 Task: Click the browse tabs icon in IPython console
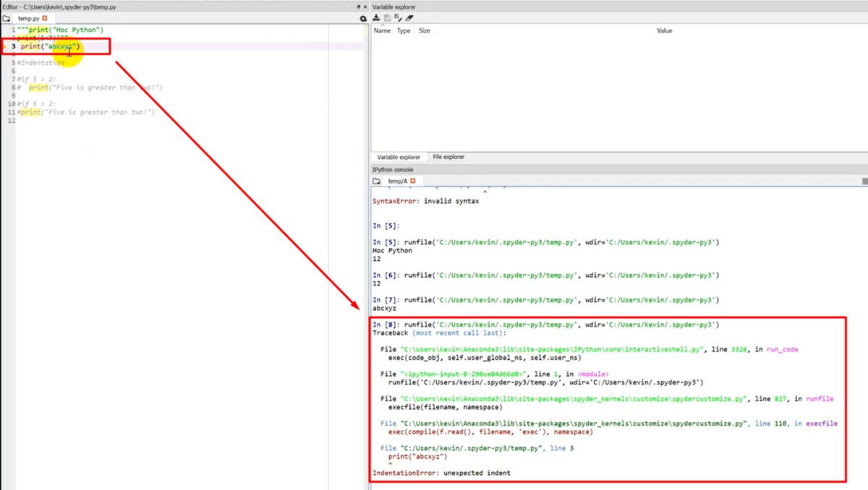coord(376,181)
